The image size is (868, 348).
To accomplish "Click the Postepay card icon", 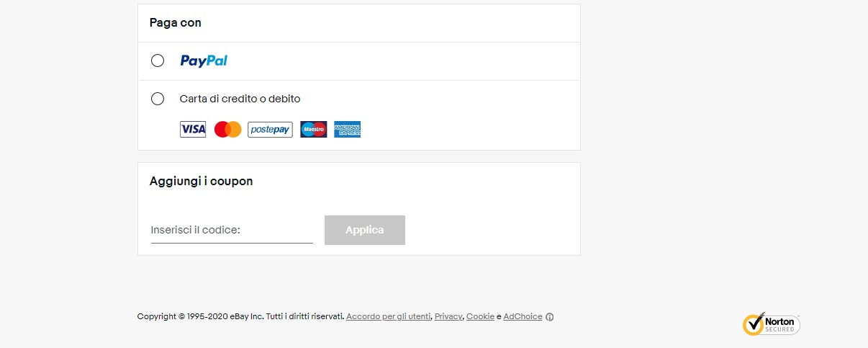I will (270, 130).
